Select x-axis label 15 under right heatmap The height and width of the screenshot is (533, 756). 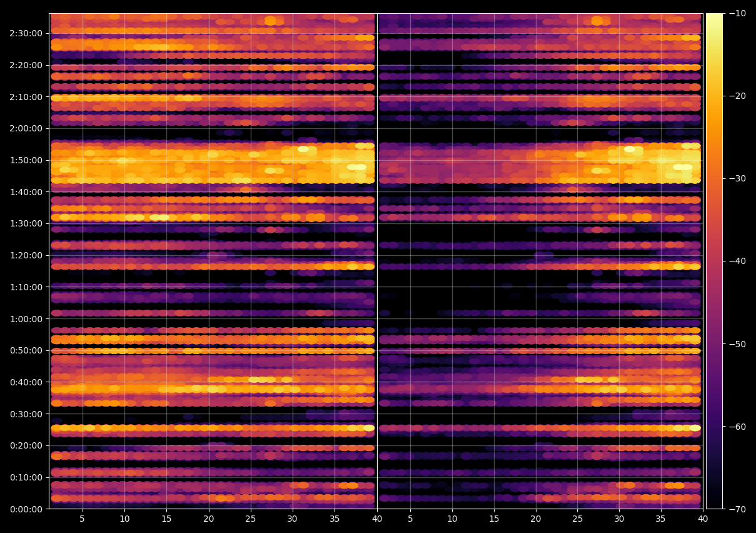[494, 519]
